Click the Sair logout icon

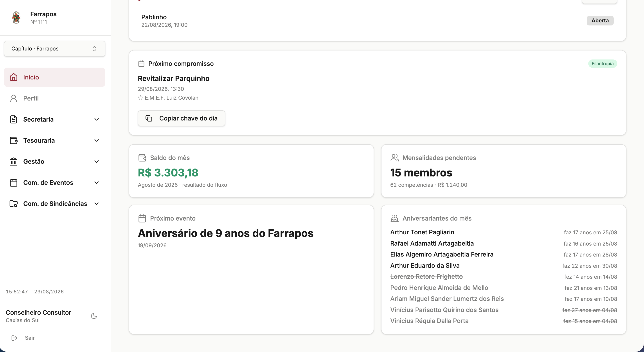click(14, 338)
